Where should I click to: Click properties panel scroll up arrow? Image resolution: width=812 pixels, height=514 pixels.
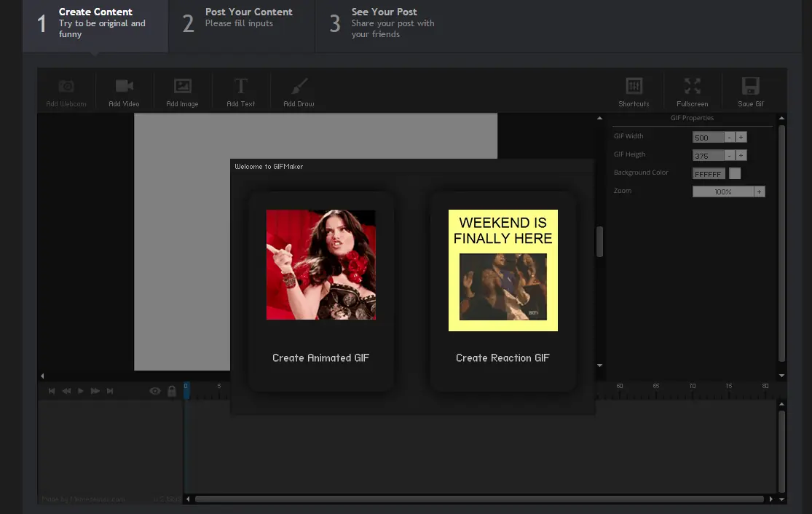tap(781, 118)
